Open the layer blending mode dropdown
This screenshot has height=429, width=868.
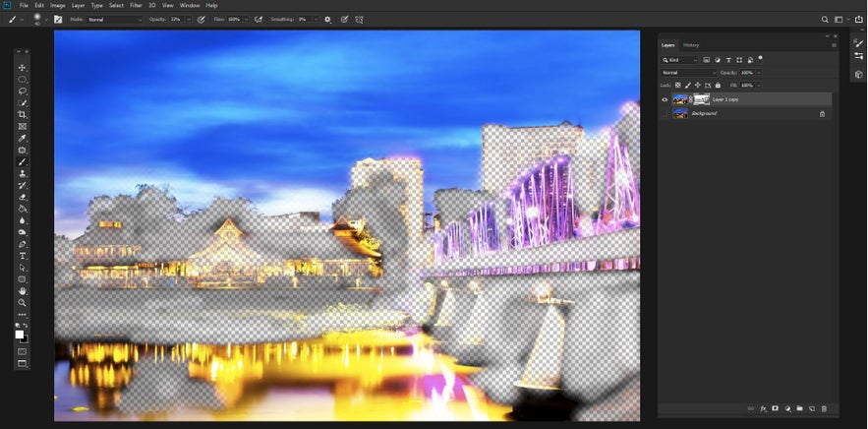coord(689,73)
